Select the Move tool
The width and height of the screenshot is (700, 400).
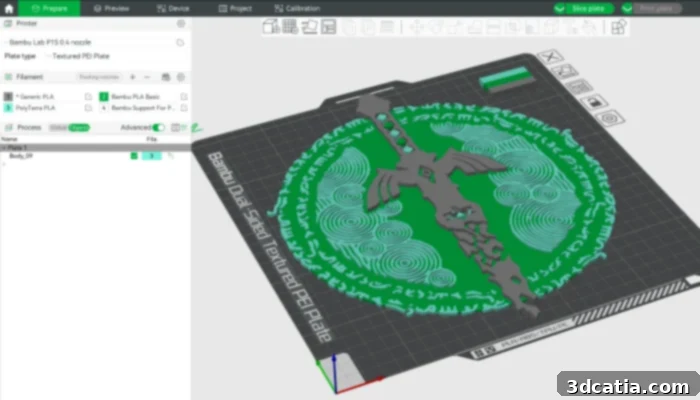(417, 27)
